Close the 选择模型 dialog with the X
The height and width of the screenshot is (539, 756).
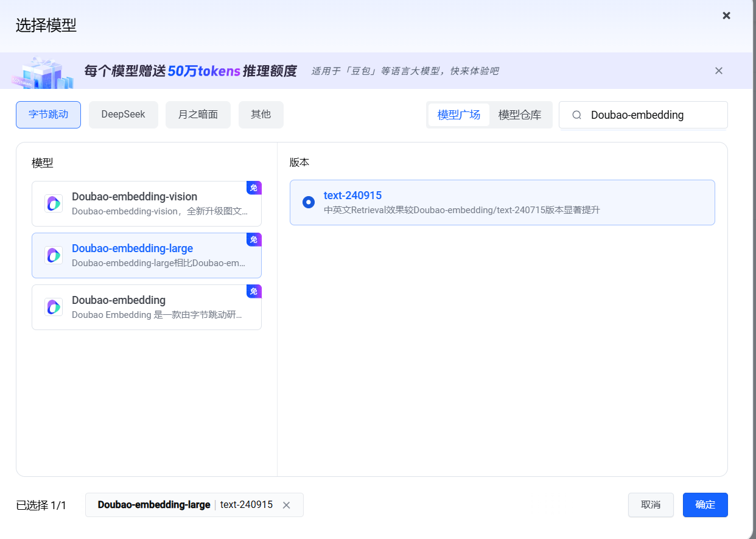click(726, 15)
